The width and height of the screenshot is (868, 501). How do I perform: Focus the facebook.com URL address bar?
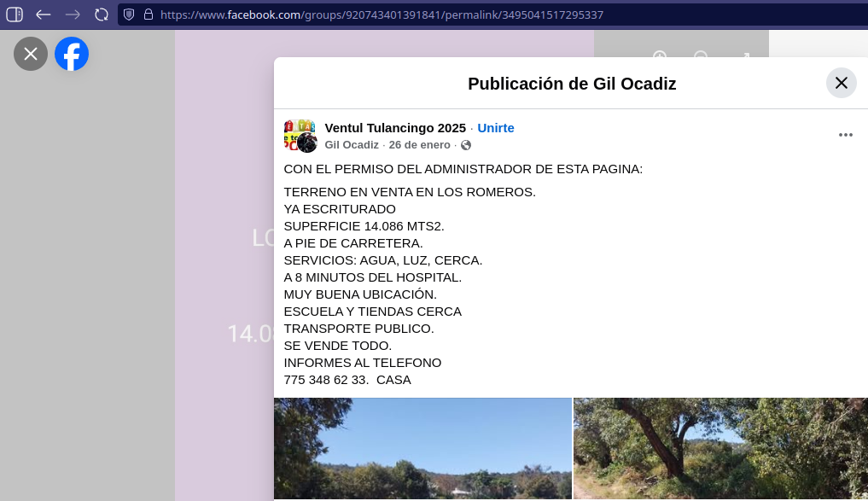point(427,15)
